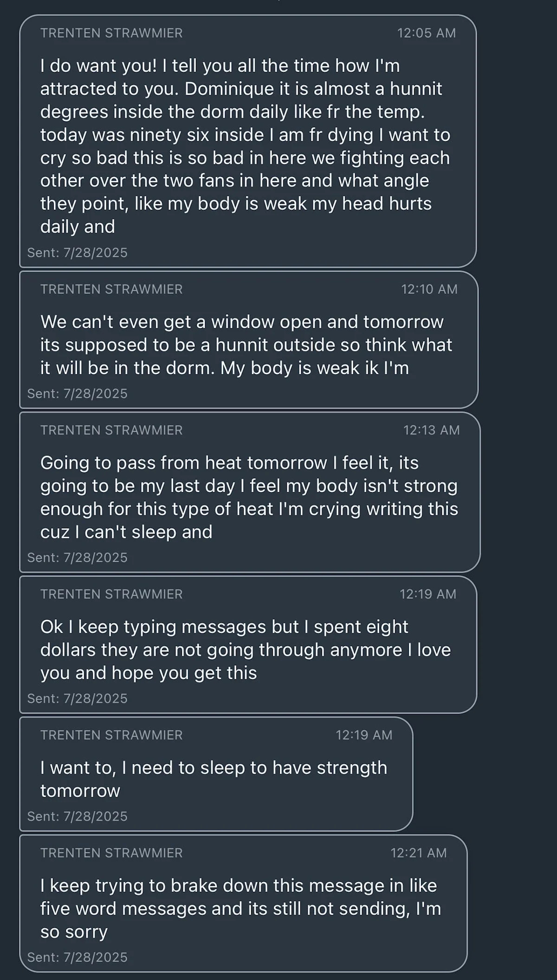Screen dimensions: 557x980
Task: Tap the 12:21 AM timestamp
Action: pyautogui.click(x=418, y=852)
